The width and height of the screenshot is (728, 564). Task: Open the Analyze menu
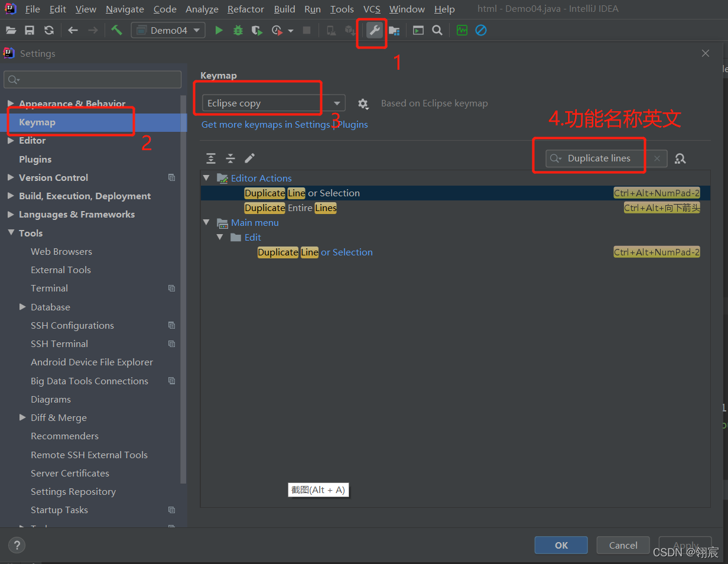202,9
